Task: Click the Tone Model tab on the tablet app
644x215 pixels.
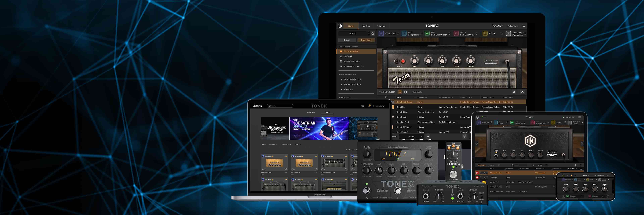Action: [481, 165]
